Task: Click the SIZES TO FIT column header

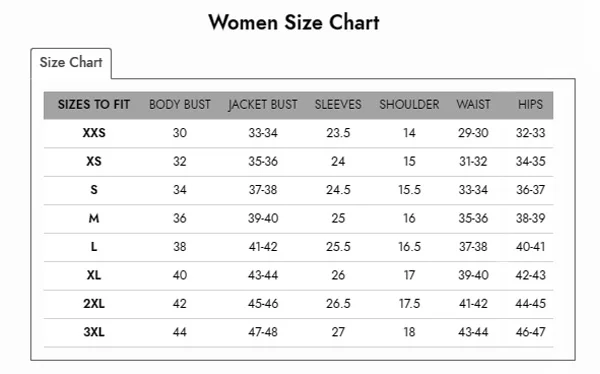Action: [94, 105]
